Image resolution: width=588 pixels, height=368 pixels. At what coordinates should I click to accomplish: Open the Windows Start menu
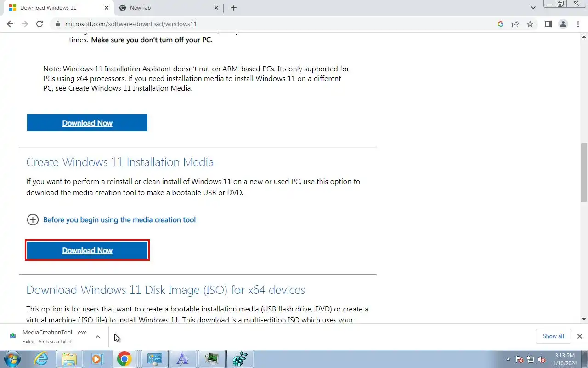tap(13, 359)
